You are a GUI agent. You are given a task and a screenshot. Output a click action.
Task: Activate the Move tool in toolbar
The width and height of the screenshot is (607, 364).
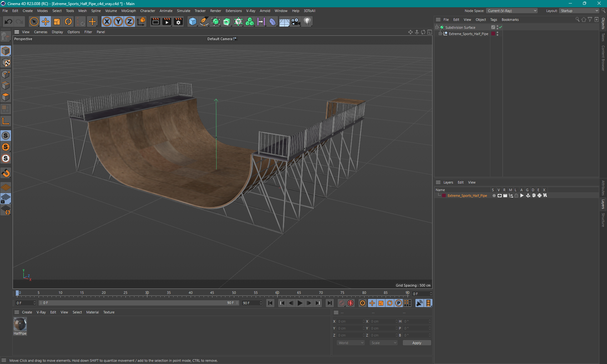point(46,21)
